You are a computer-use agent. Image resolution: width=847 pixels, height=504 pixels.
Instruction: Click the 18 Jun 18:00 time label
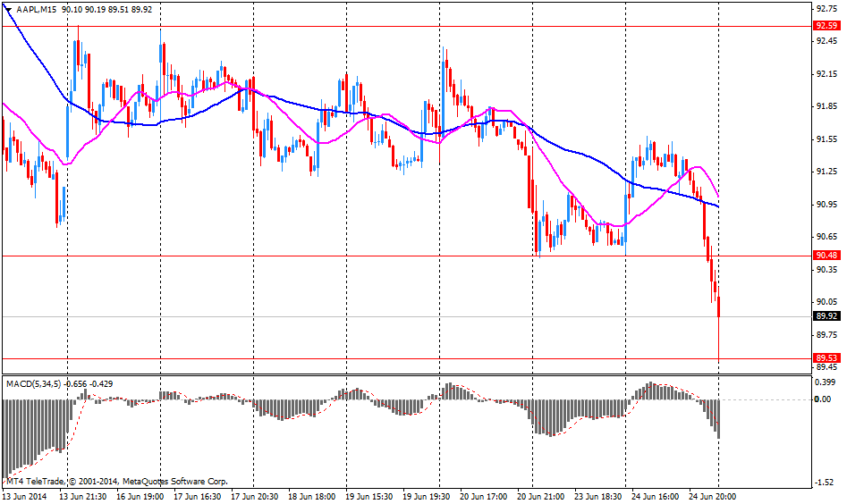[311, 496]
